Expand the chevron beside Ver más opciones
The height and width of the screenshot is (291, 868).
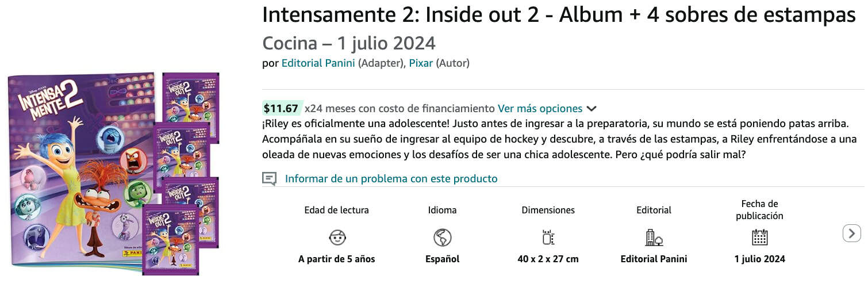[x=592, y=109]
